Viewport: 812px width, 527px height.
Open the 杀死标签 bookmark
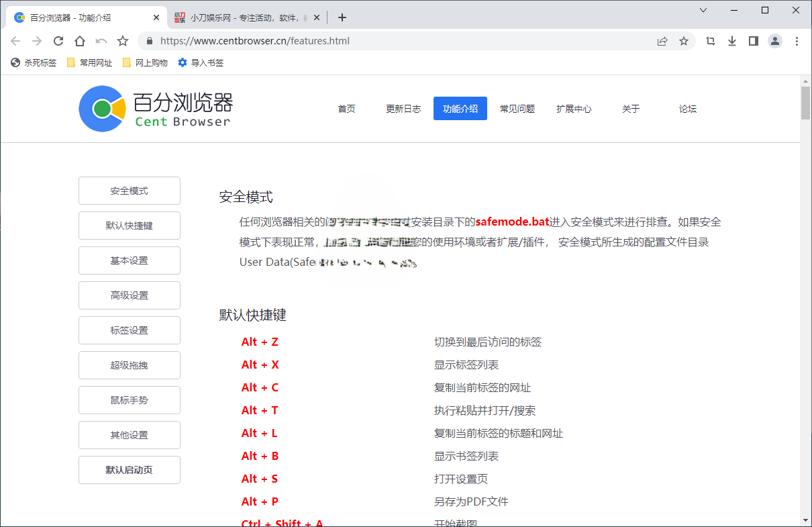click(x=34, y=62)
